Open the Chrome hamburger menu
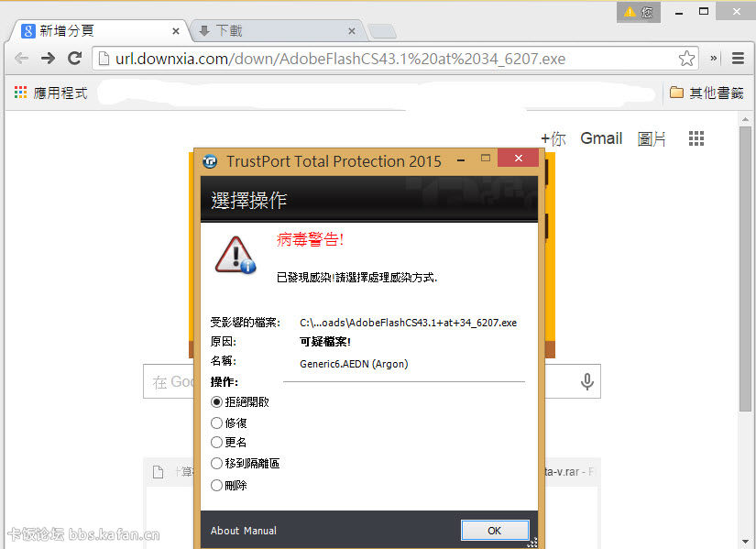This screenshot has height=549, width=756. (739, 59)
